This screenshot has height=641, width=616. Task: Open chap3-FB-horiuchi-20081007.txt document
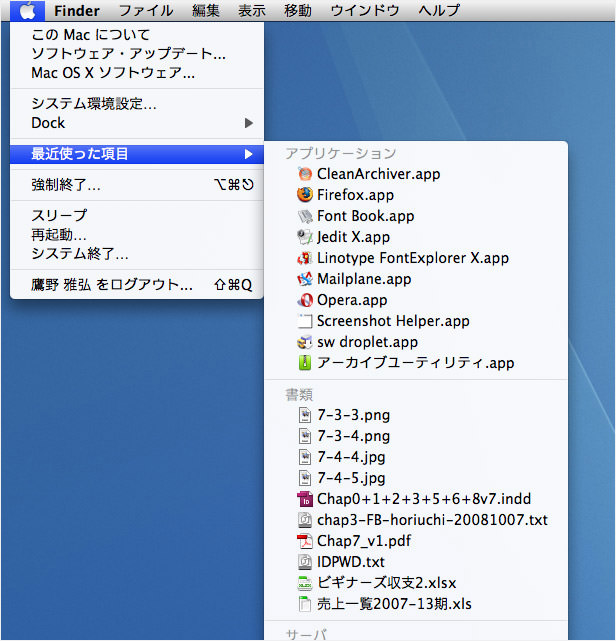[416, 520]
